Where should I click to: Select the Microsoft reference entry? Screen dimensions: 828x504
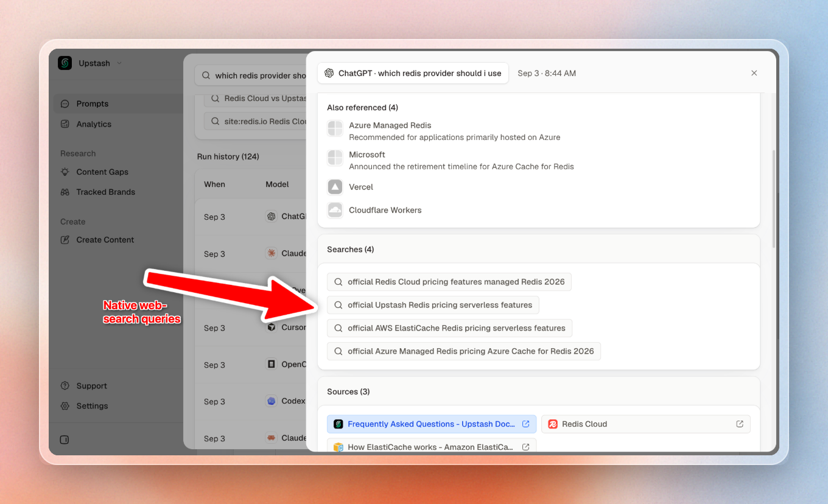point(451,160)
